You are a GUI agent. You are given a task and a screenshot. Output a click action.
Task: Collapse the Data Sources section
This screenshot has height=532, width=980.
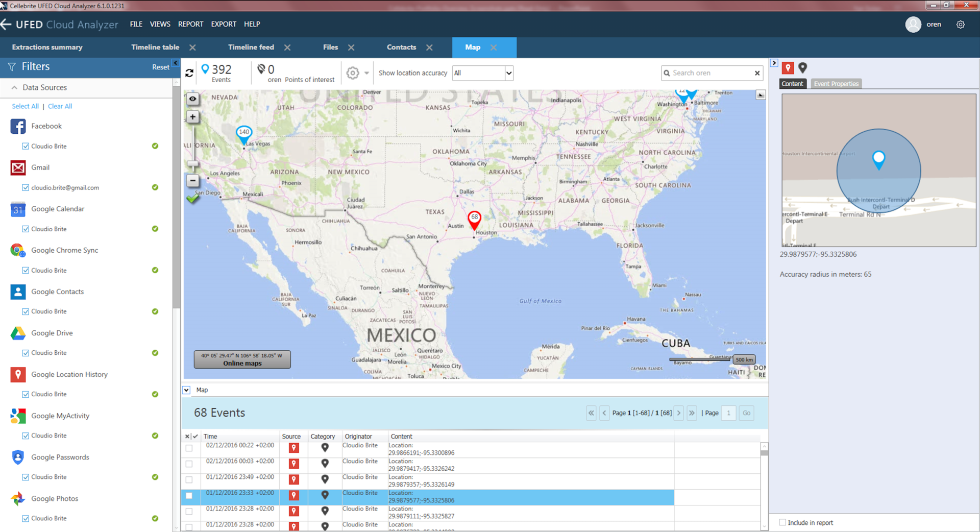point(14,87)
